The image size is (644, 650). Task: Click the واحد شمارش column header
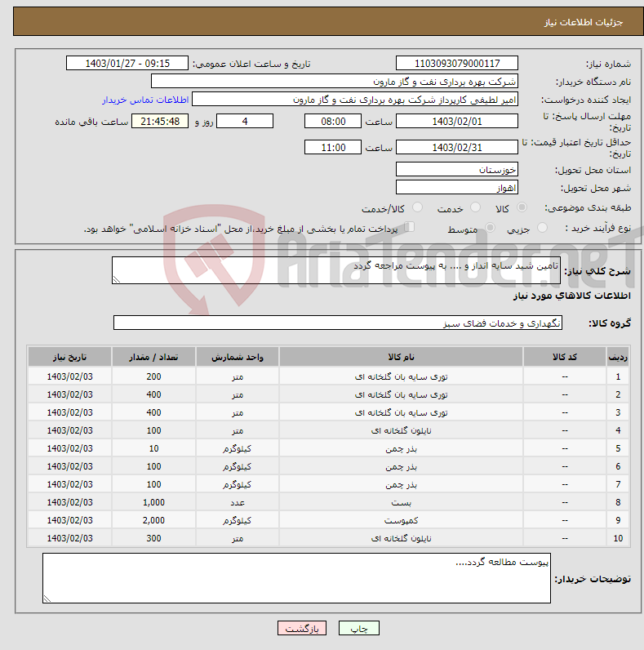237,357
